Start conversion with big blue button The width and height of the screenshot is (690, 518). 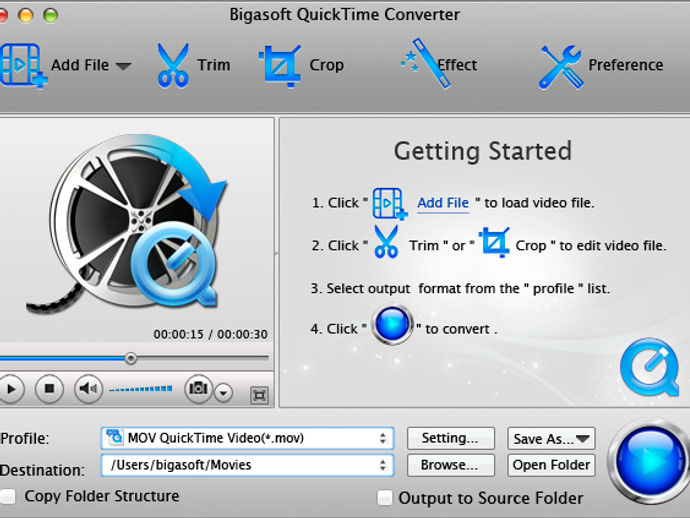(x=650, y=460)
